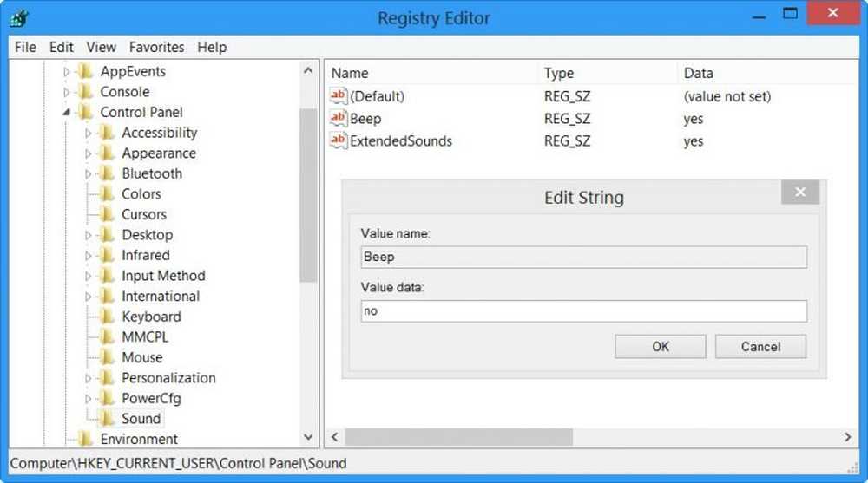Select the ExtendedSounds string value icon
Image resolution: width=868 pixels, height=483 pixels.
coord(339,141)
